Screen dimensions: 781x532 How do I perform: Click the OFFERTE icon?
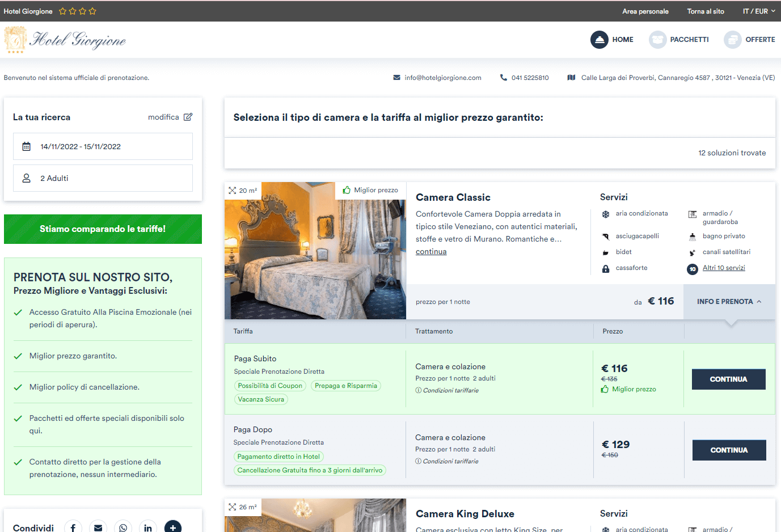pyautogui.click(x=733, y=40)
